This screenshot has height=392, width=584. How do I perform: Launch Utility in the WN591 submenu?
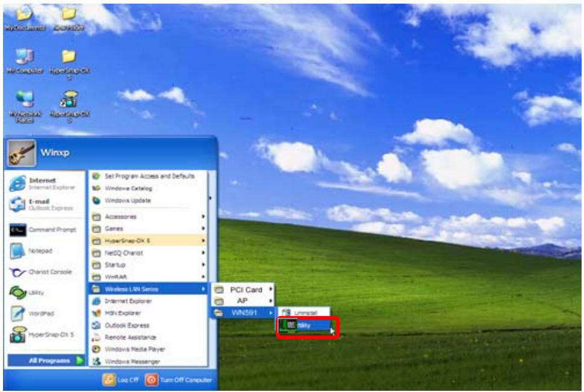305,326
